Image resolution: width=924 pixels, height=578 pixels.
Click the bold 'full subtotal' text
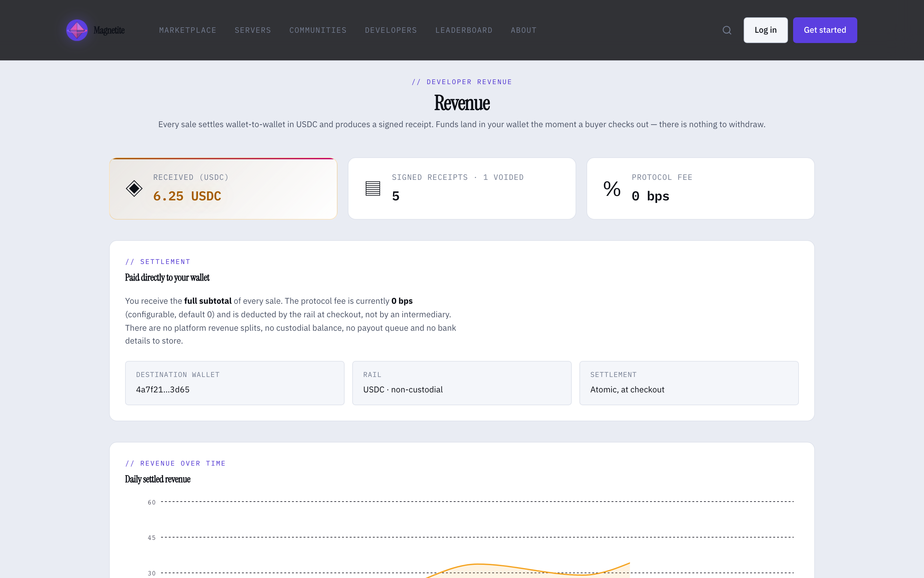coord(208,301)
